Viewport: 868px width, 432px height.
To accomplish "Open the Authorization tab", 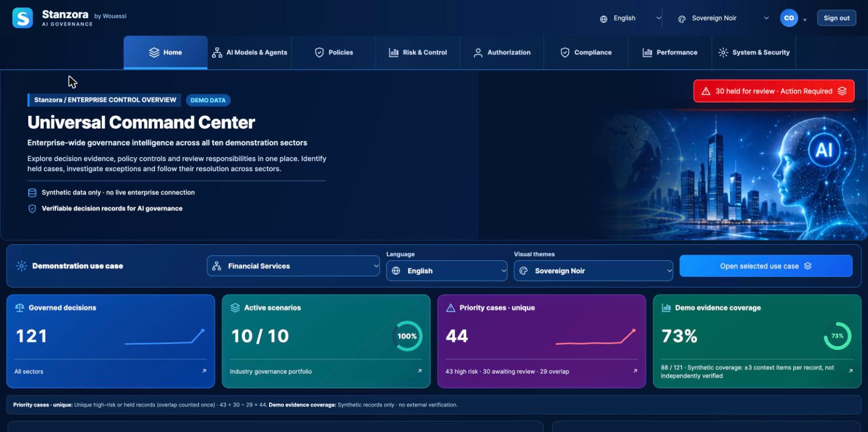I will click(502, 53).
